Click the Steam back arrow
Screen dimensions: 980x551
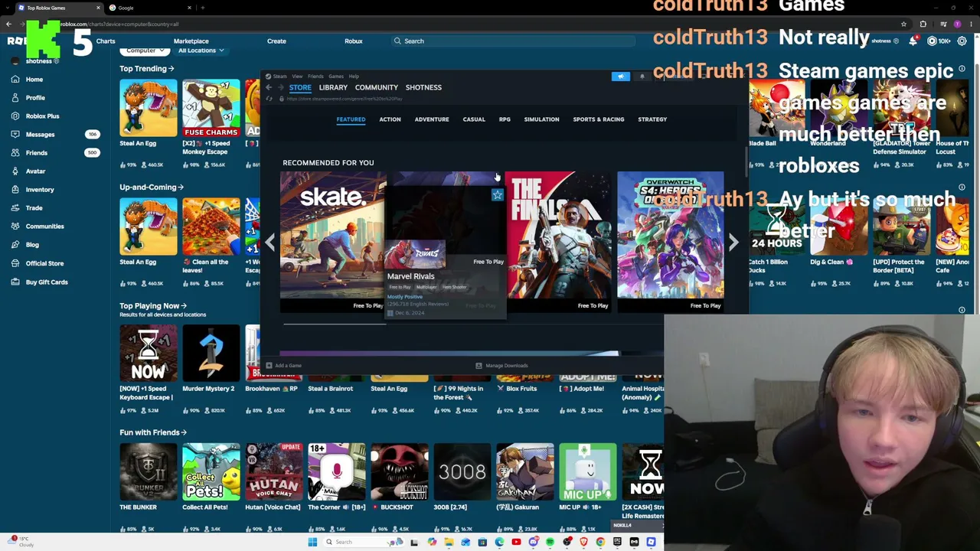click(x=269, y=87)
